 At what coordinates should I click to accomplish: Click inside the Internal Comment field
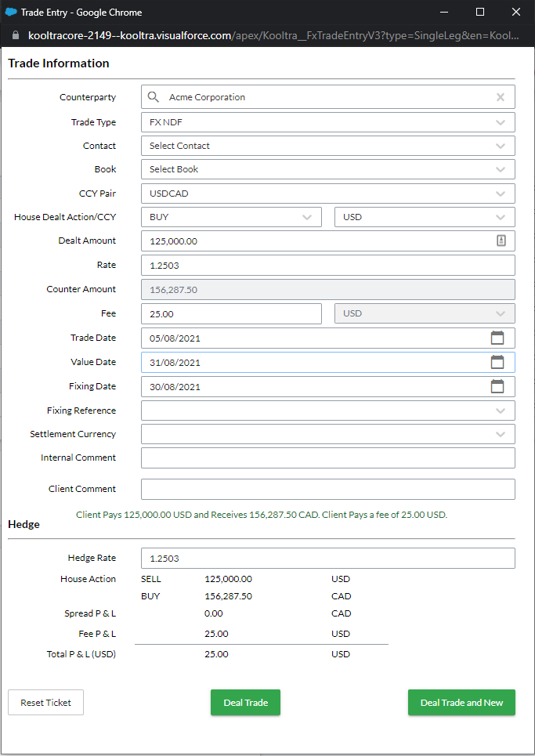tap(327, 458)
